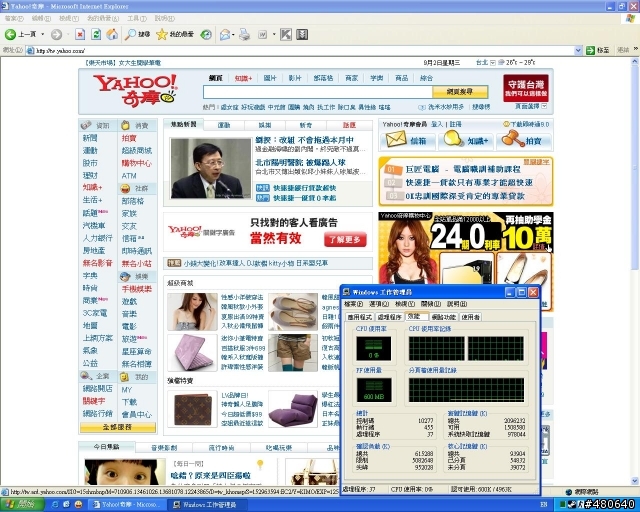The image size is (640, 512).
Task: Open the Windows Start button
Action: [x=22, y=505]
